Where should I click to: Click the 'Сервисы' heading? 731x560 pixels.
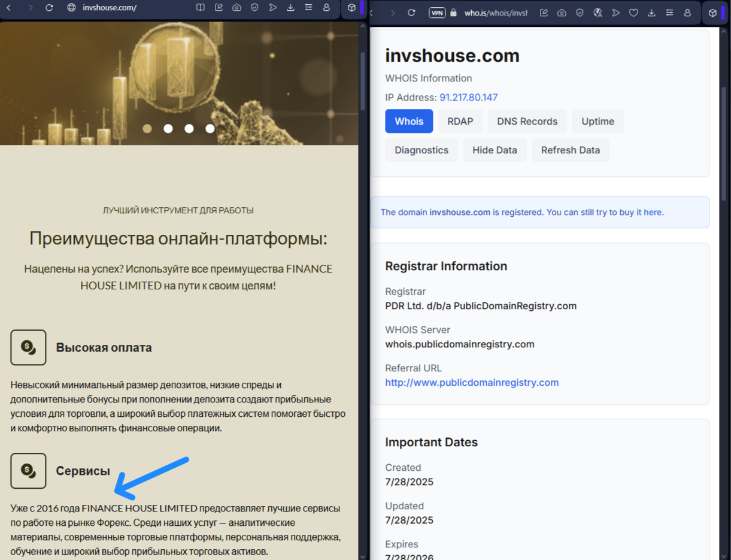tap(83, 471)
